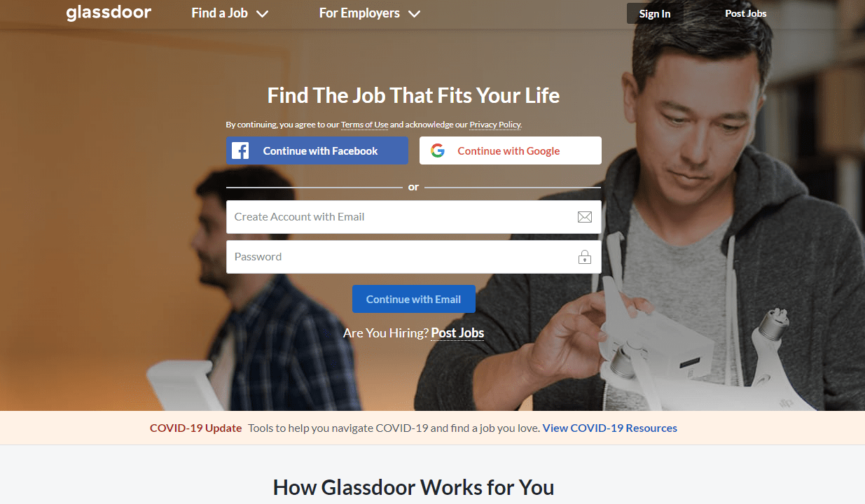Screen dimensions: 865x504
Task: Click the Facebook logo icon
Action: [240, 150]
